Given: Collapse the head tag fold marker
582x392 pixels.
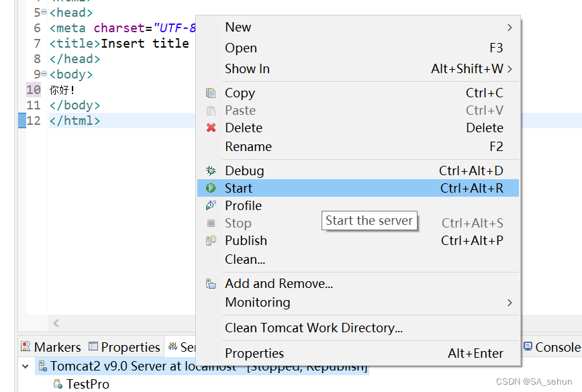Looking at the screenshot, I should 44,13.
